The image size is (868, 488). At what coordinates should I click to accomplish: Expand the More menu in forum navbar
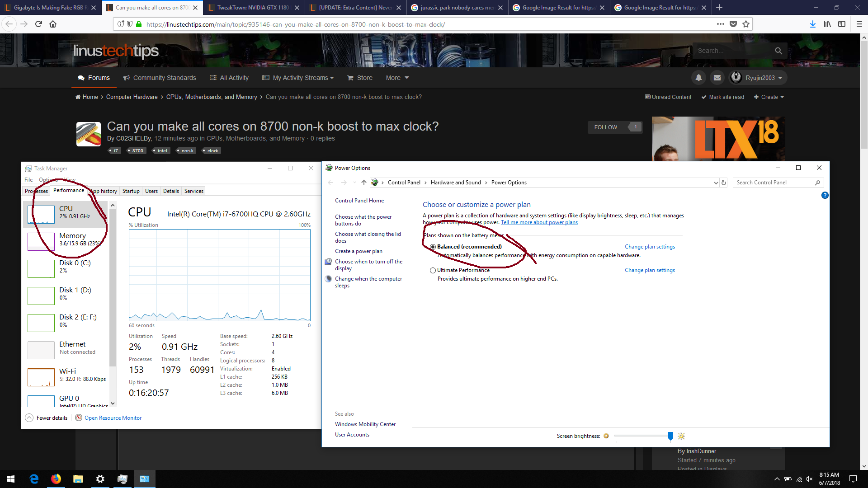click(x=397, y=78)
